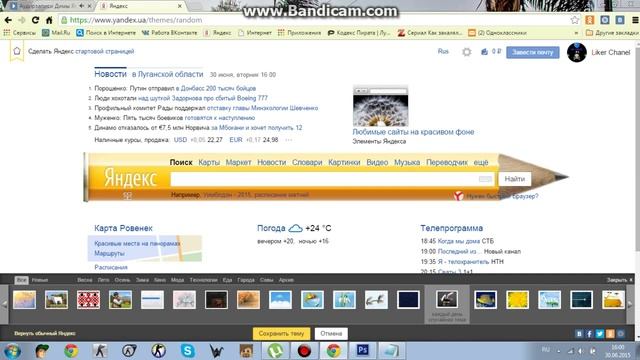Share theme via VK icon
The image size is (640, 360).
coord(579,334)
